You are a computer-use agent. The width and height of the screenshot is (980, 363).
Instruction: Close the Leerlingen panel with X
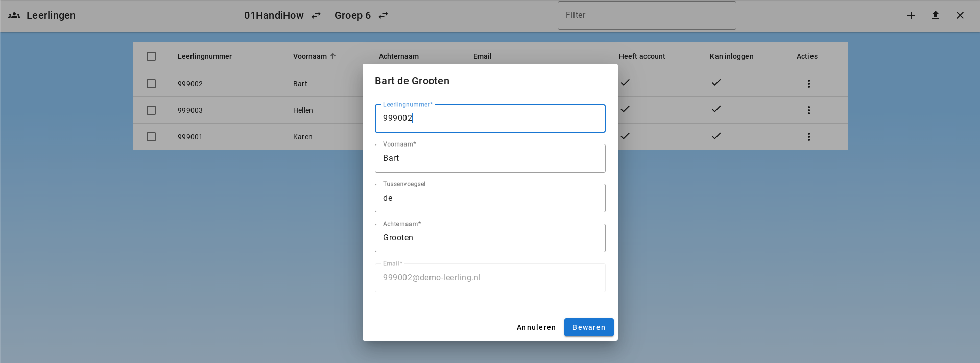coord(960,15)
